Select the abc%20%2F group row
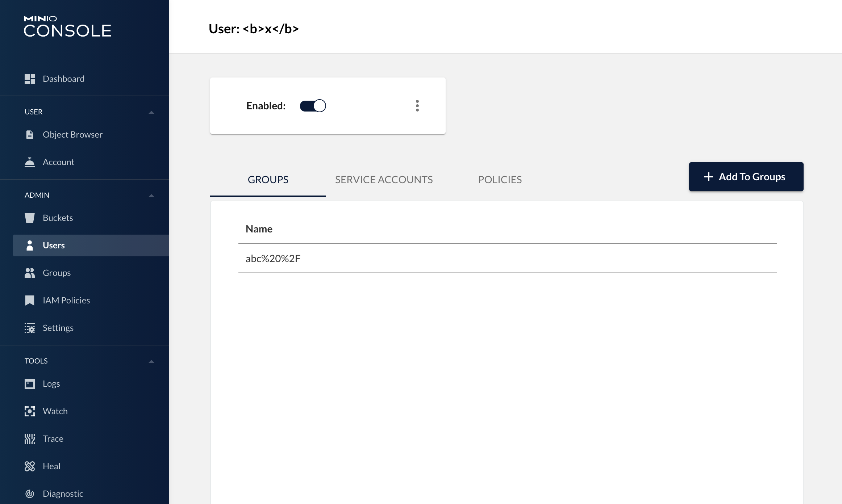Screen dimensions: 842x504 [507, 259]
